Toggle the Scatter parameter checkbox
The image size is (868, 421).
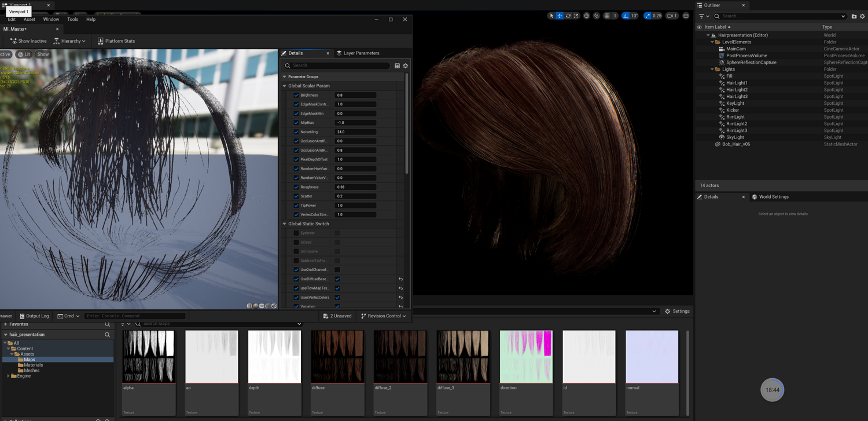point(296,196)
